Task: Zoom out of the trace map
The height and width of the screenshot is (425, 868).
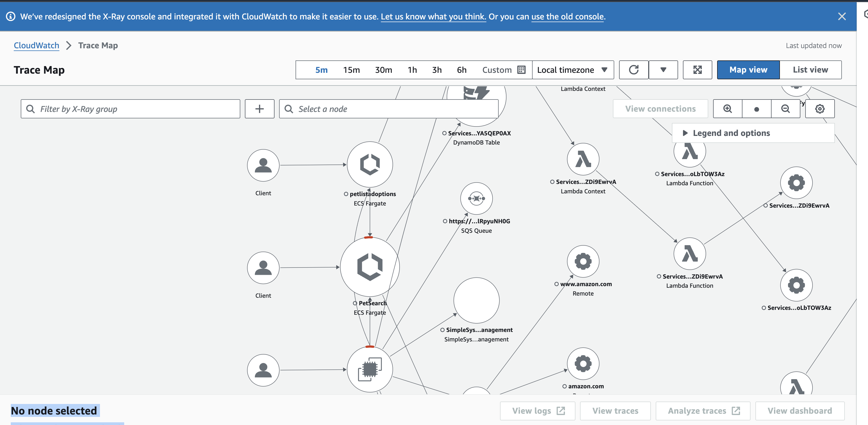Action: (x=786, y=109)
